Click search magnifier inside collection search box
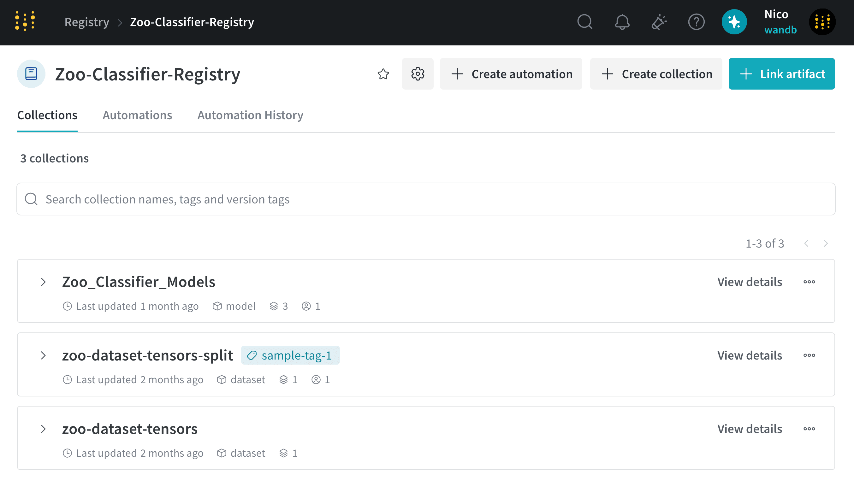Image resolution: width=854 pixels, height=504 pixels. pos(31,199)
